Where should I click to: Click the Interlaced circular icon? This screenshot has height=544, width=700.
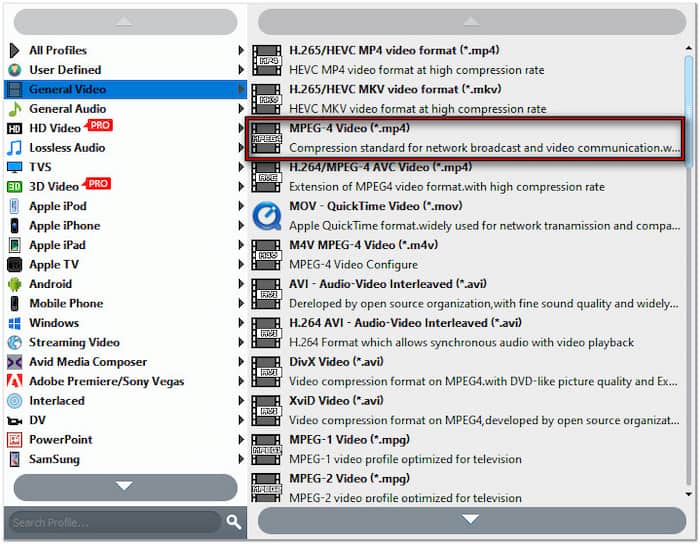click(x=14, y=401)
